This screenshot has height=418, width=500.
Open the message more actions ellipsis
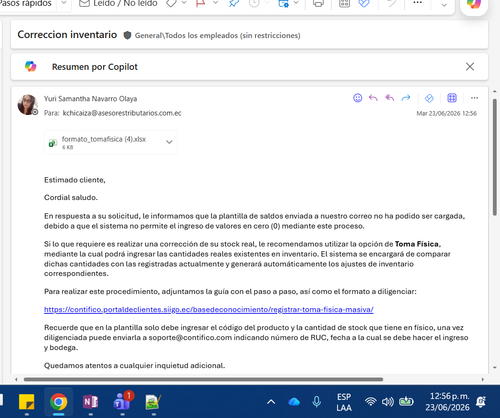(474, 98)
